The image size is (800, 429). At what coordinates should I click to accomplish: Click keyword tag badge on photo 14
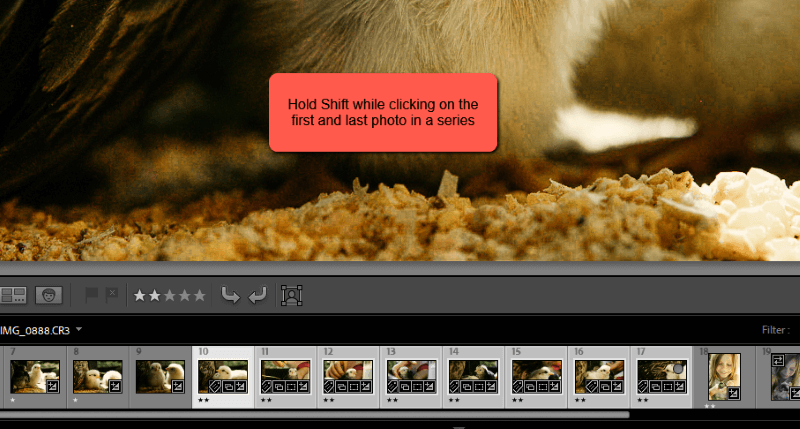pos(455,387)
